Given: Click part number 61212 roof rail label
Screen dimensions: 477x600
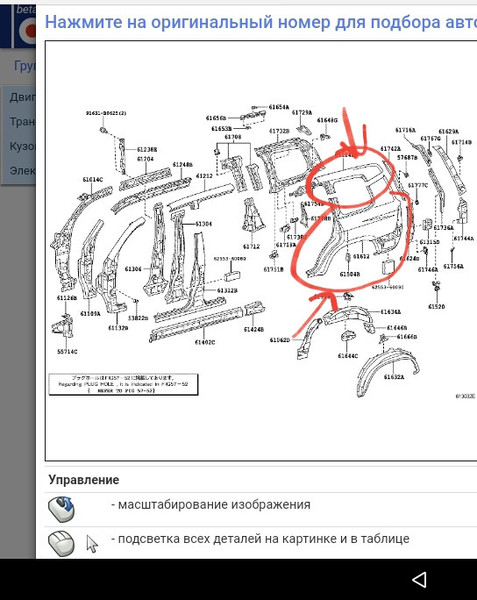Looking at the screenshot, I should (204, 176).
